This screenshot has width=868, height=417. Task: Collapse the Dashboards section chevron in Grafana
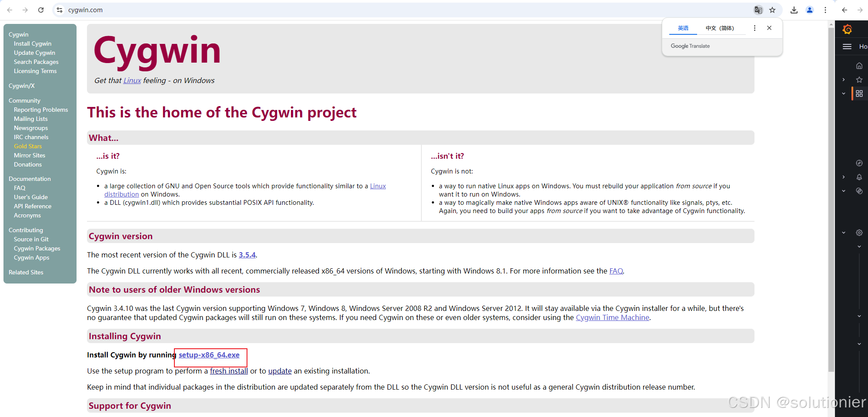[844, 93]
